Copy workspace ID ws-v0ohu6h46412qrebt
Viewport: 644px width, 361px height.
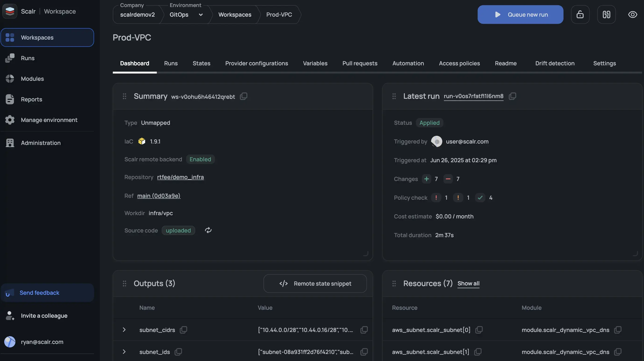tap(244, 96)
